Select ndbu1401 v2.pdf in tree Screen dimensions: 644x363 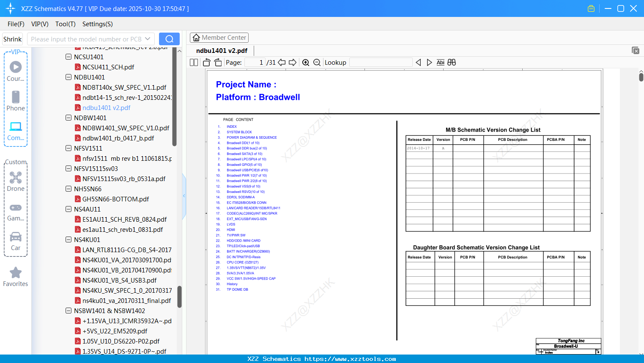point(107,107)
